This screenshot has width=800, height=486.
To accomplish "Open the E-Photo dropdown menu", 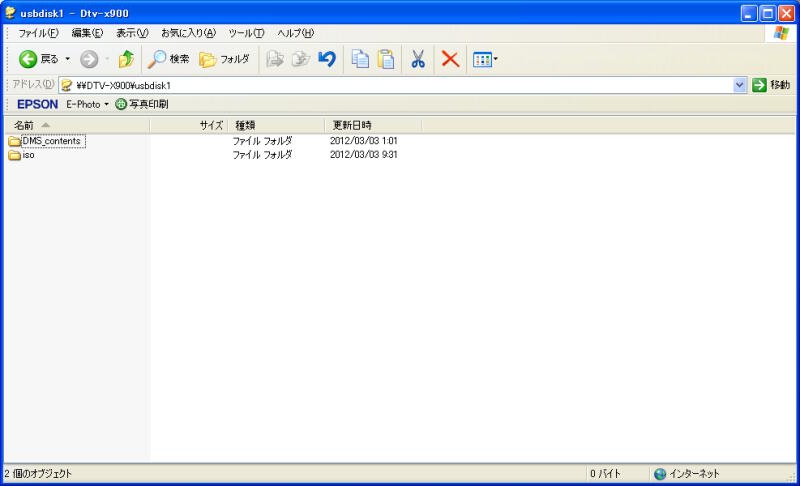I will pyautogui.click(x=87, y=104).
